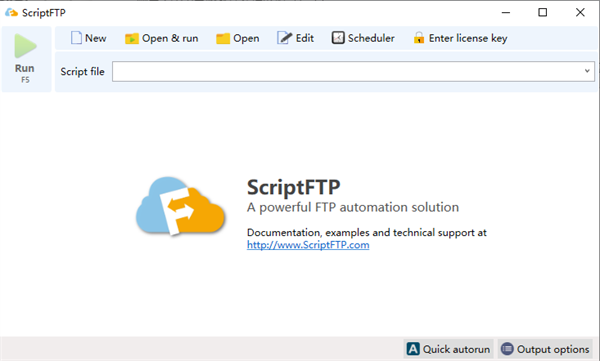600x361 pixels.
Task: Open Quick autorun settings
Action: pos(448,349)
